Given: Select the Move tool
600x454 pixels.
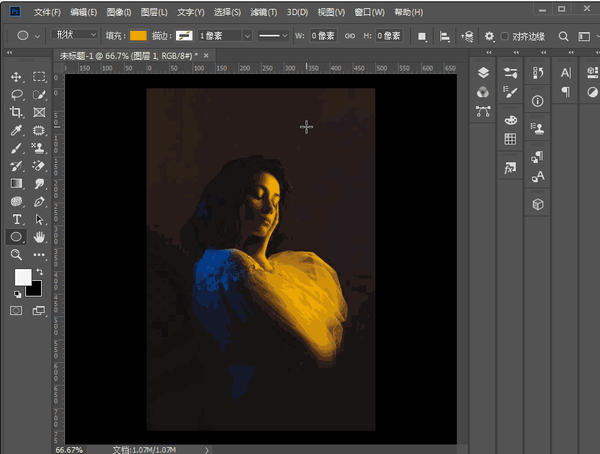Looking at the screenshot, I should pyautogui.click(x=16, y=77).
